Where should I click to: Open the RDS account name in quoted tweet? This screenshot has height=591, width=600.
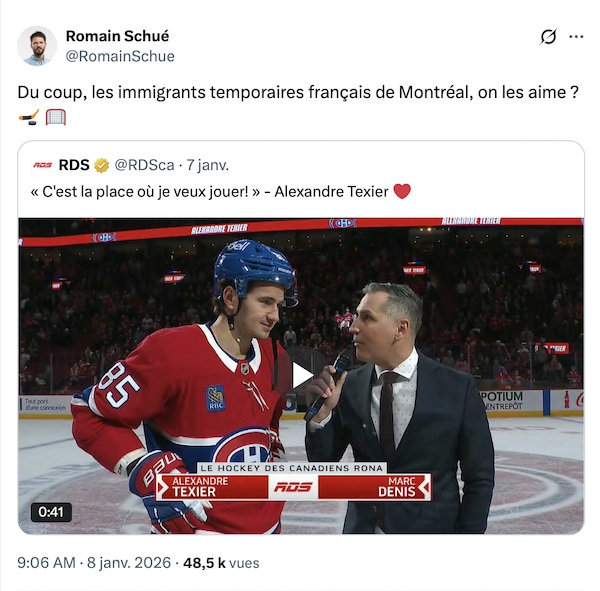tap(74, 165)
